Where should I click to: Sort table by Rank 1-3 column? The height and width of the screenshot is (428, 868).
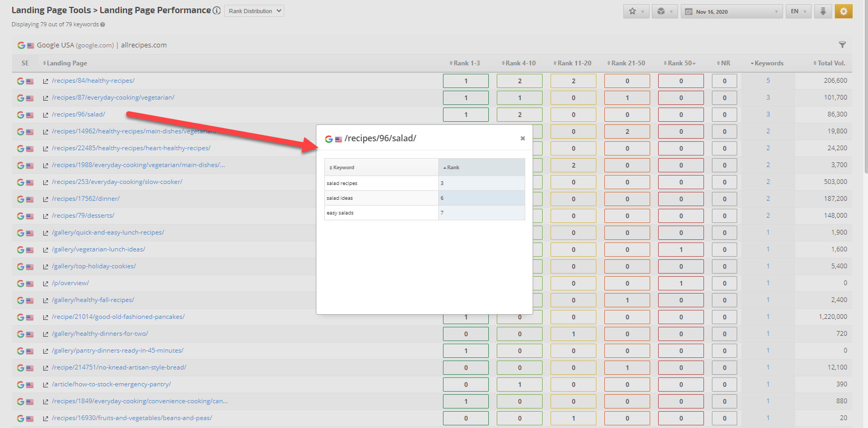465,63
